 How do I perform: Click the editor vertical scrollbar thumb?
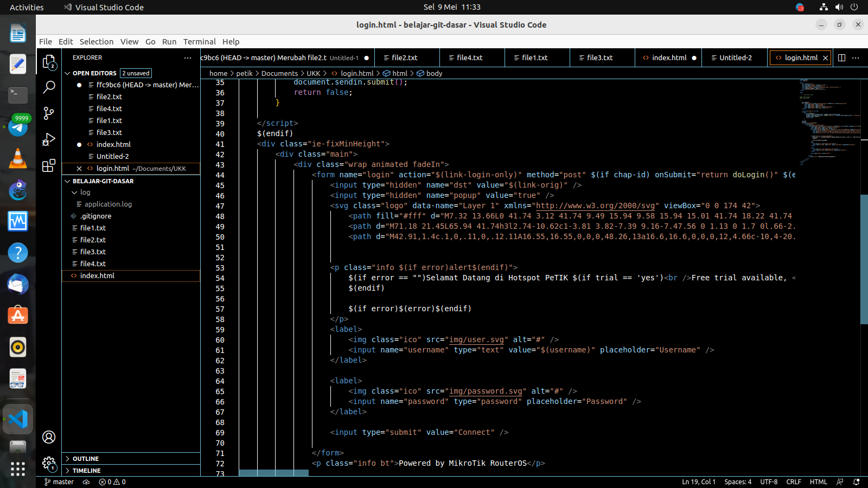click(864, 259)
